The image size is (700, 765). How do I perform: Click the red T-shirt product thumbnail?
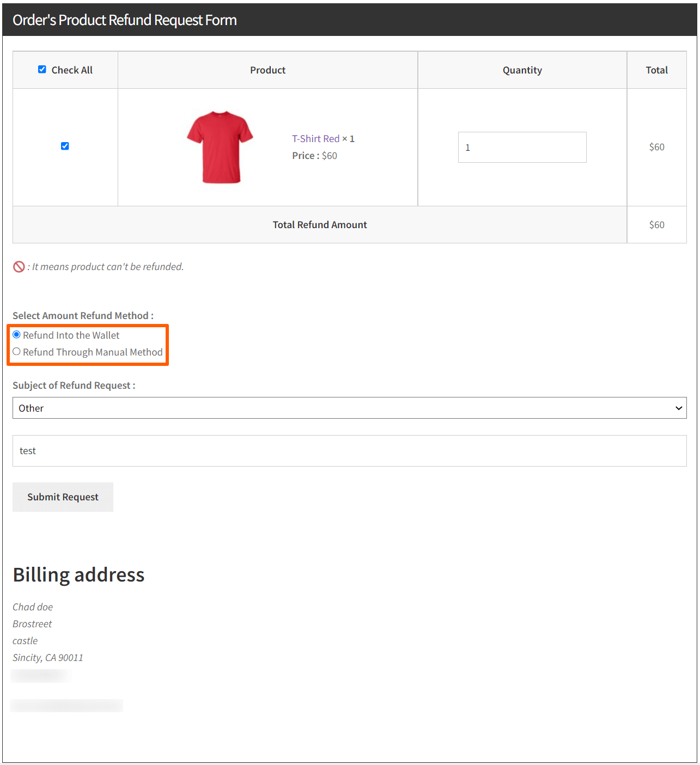point(220,147)
